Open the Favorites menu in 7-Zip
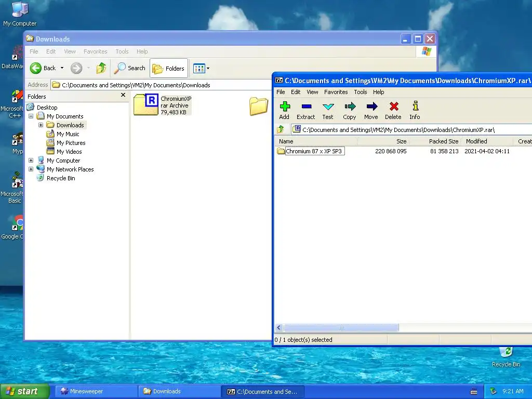 pyautogui.click(x=336, y=92)
